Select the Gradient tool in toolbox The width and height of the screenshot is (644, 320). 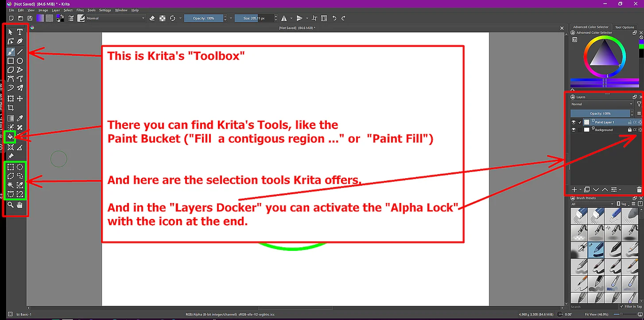(x=11, y=118)
